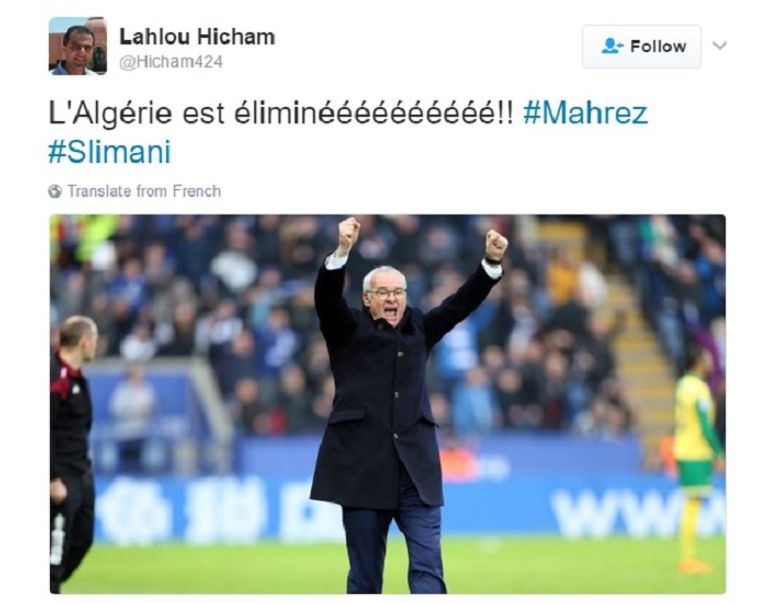The height and width of the screenshot is (603, 768).
Task: Select Translate from French
Action: pyautogui.click(x=144, y=191)
